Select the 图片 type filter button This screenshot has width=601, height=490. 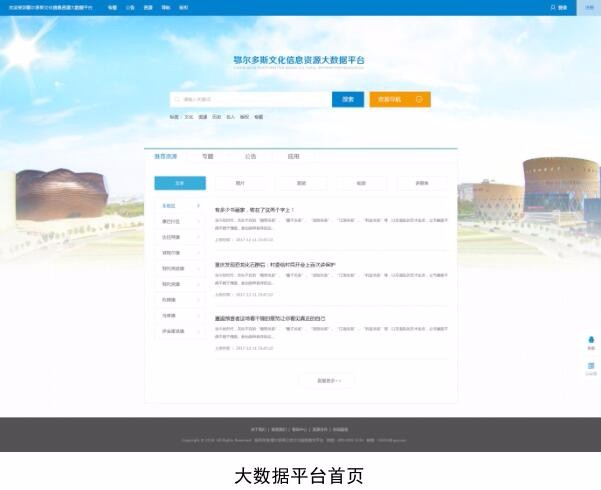(x=240, y=183)
